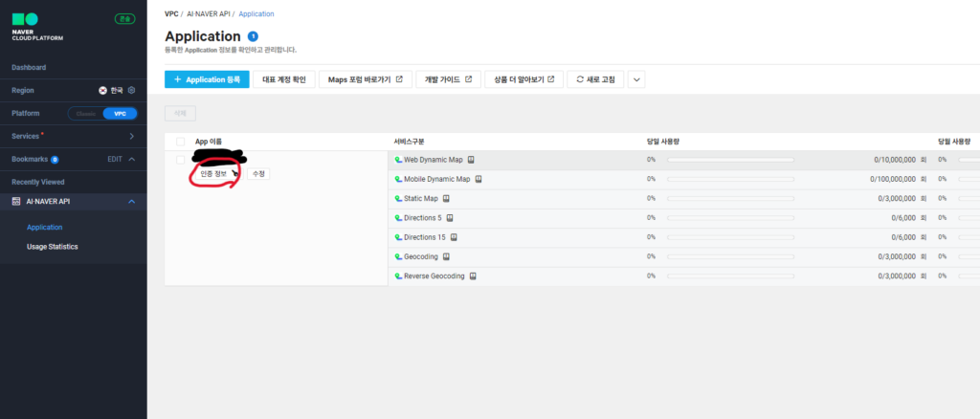This screenshot has height=419, width=980.
Task: Click the Naver Cloud Platform logo
Action: 37,26
